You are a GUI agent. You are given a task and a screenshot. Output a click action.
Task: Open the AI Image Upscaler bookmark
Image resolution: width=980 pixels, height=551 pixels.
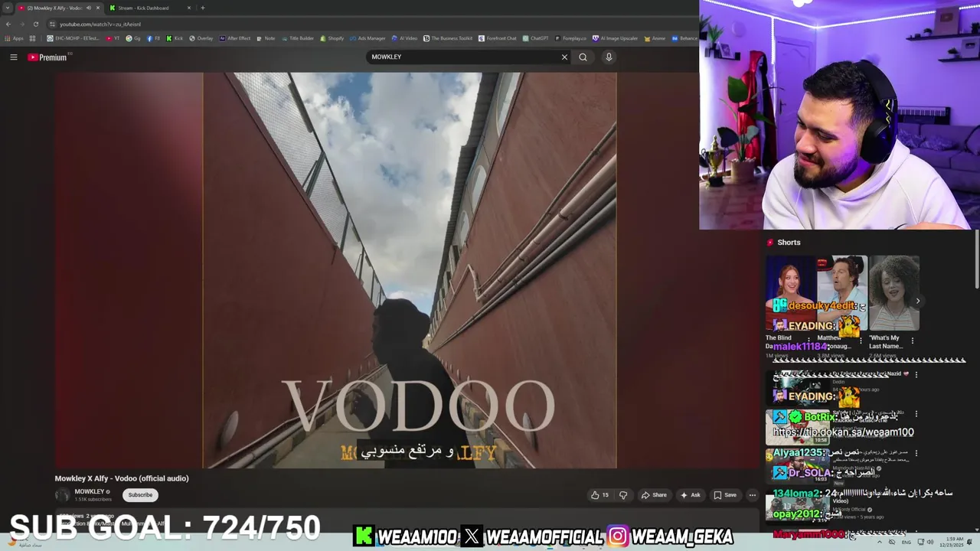pyautogui.click(x=615, y=38)
